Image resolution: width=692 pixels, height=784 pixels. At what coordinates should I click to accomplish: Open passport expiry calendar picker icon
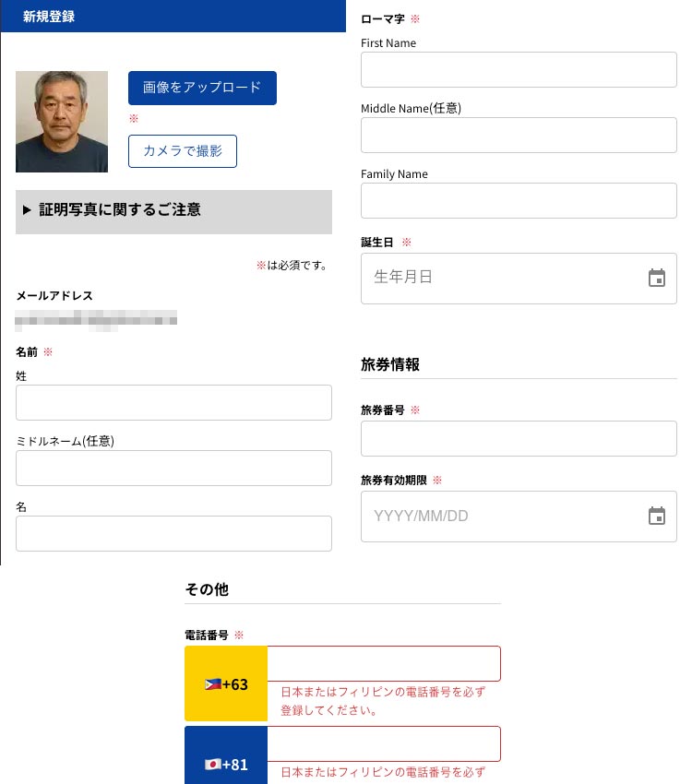coord(656,517)
